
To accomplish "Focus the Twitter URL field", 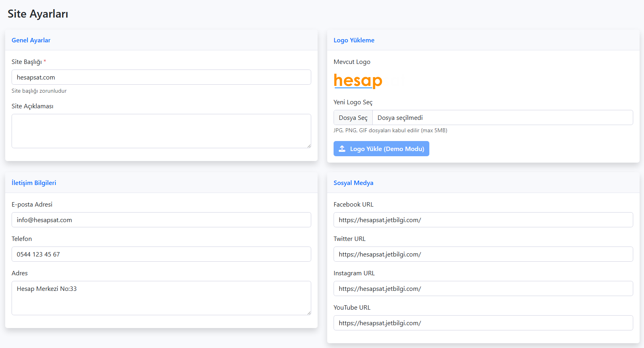I will coord(483,254).
